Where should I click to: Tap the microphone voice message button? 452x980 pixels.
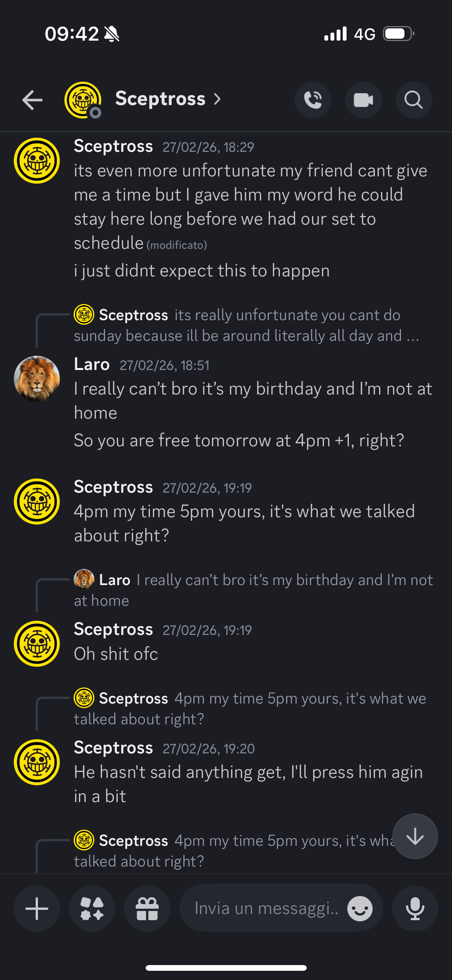point(415,908)
